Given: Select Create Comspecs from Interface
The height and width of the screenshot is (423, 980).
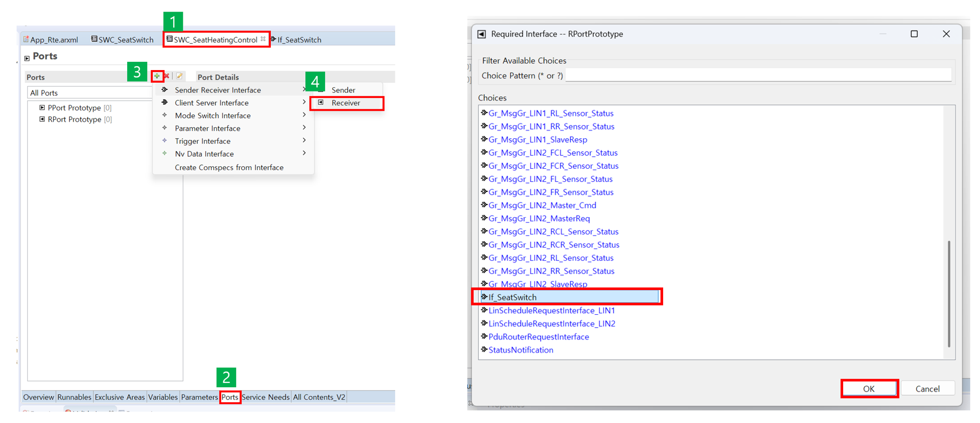Looking at the screenshot, I should pyautogui.click(x=229, y=167).
